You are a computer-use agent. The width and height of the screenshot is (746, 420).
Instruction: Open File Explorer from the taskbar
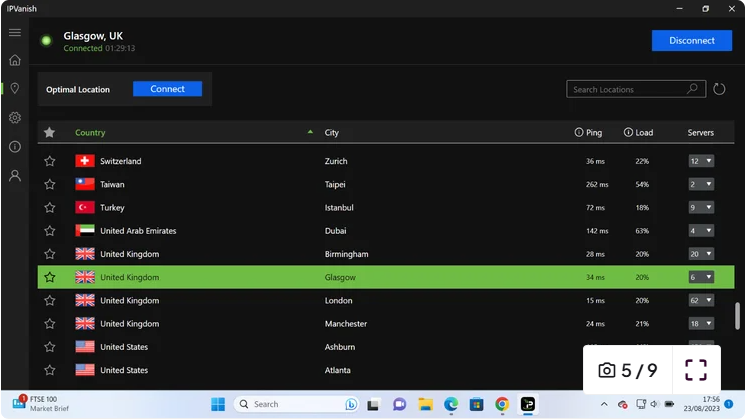coord(425,404)
